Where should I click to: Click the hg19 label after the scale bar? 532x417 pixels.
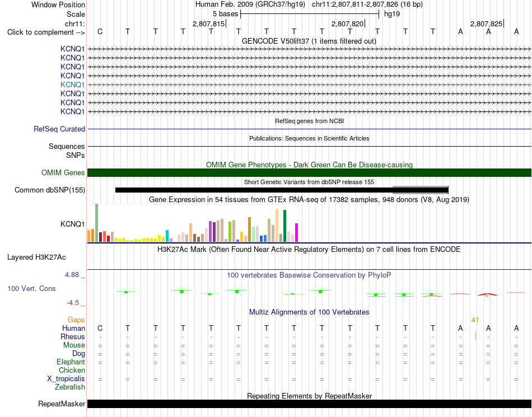pos(392,14)
